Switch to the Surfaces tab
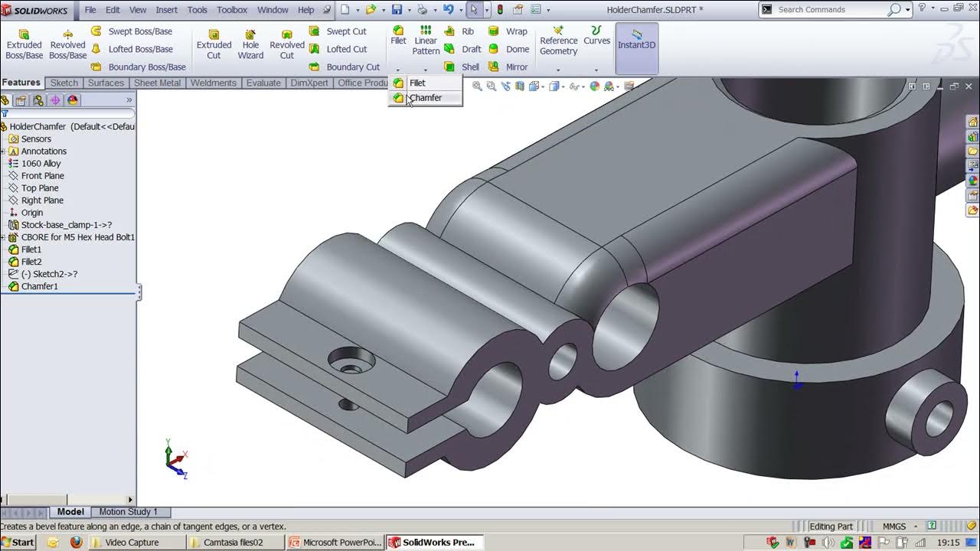 [x=106, y=83]
